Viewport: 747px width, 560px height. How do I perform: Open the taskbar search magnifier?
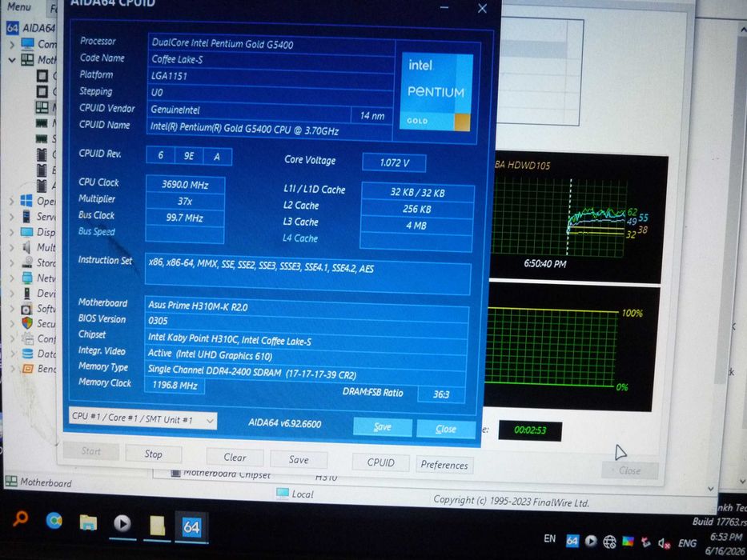(x=20, y=518)
